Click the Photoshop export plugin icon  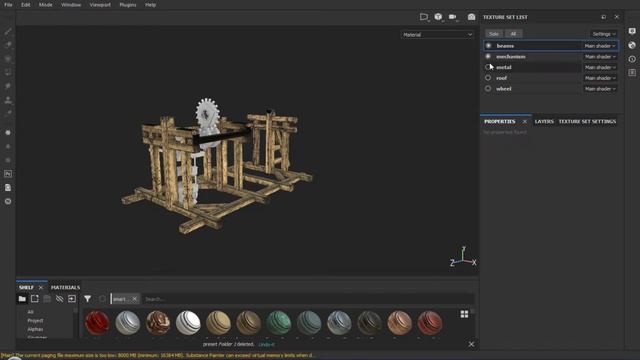click(8, 174)
